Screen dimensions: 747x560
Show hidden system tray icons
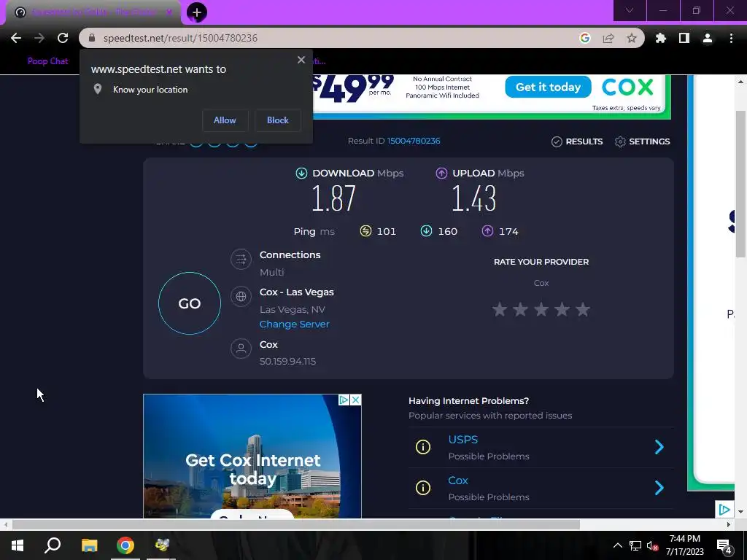point(617,545)
